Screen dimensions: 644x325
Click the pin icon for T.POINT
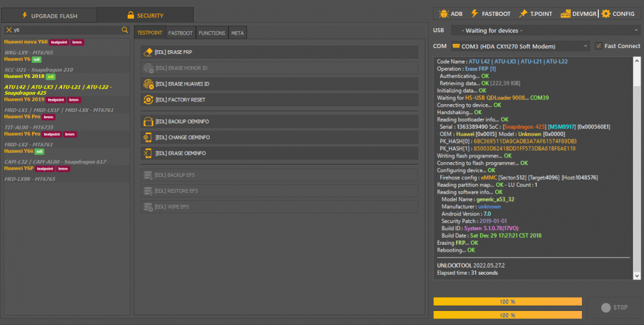coord(523,13)
